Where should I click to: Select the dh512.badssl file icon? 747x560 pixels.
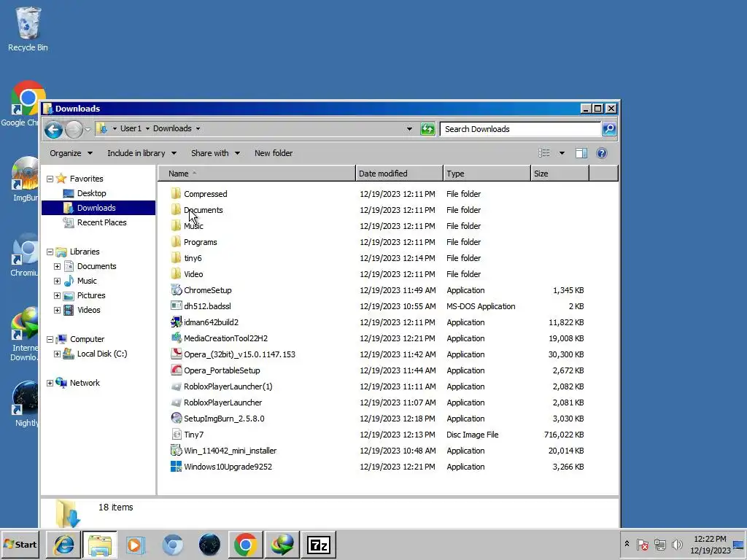177,306
